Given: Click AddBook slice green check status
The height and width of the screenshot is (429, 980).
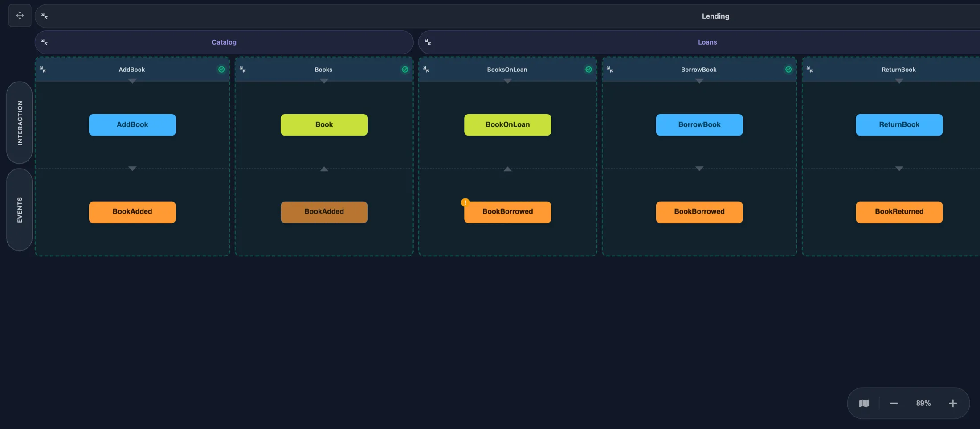Looking at the screenshot, I should click(221, 70).
